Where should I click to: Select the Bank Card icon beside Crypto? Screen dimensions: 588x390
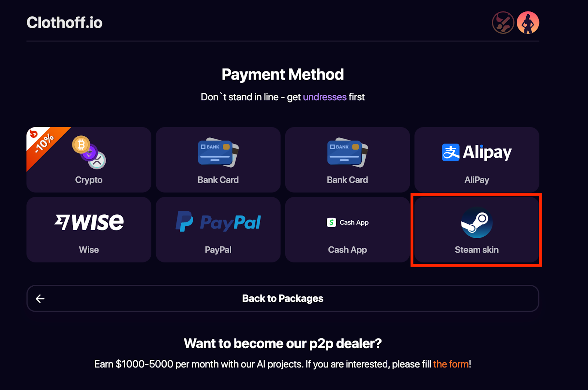pos(218,153)
